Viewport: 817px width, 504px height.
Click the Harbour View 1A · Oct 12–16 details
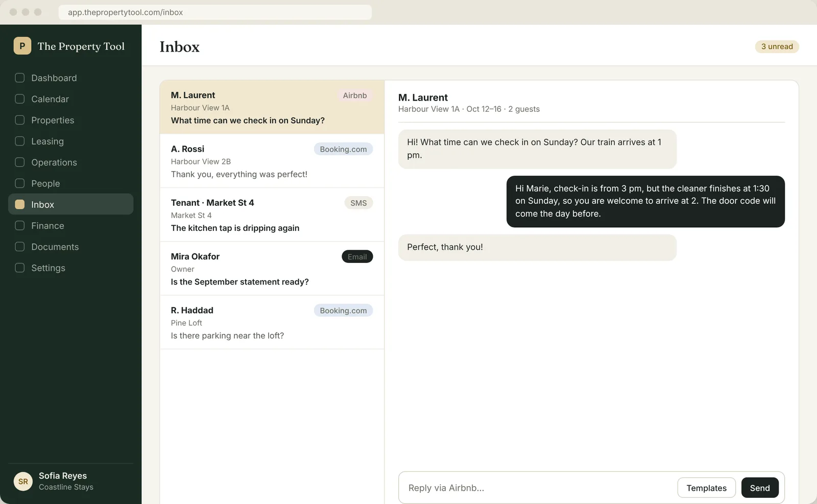pyautogui.click(x=469, y=109)
